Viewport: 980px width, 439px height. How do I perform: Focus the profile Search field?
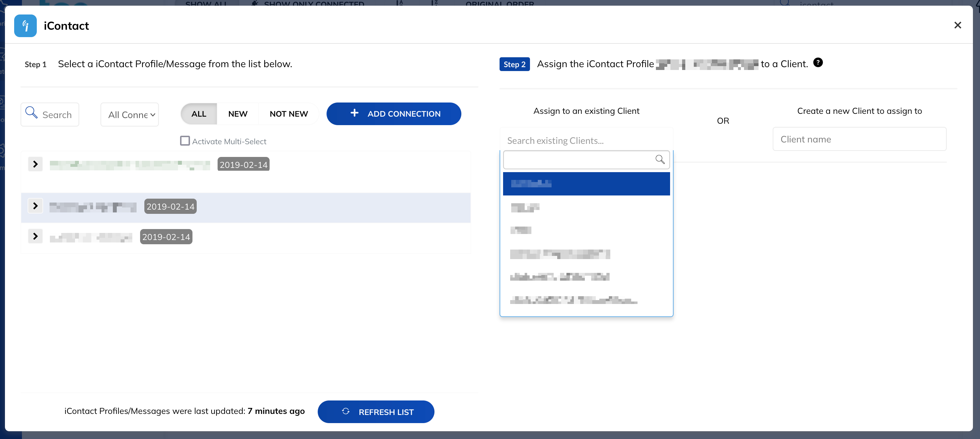(50, 115)
